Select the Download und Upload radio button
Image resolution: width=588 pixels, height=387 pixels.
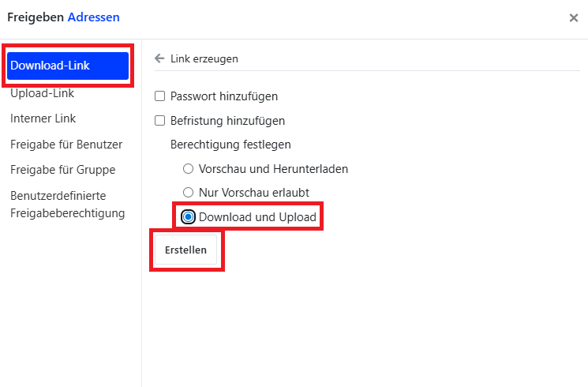(x=189, y=216)
